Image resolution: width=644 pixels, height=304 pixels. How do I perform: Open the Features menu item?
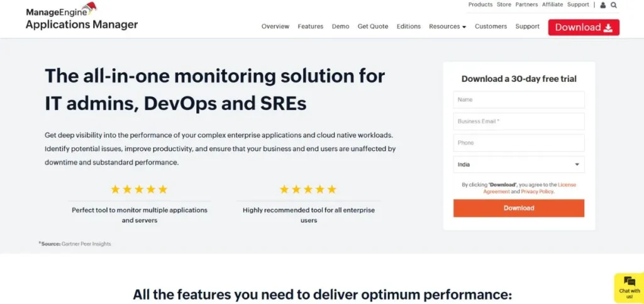click(x=310, y=26)
